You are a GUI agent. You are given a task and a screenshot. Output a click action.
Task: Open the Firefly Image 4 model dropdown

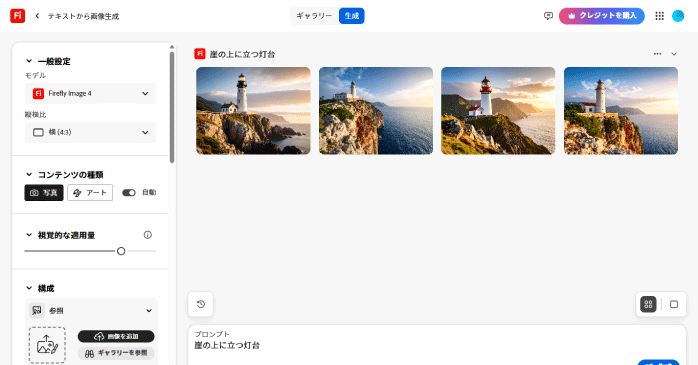tap(90, 93)
